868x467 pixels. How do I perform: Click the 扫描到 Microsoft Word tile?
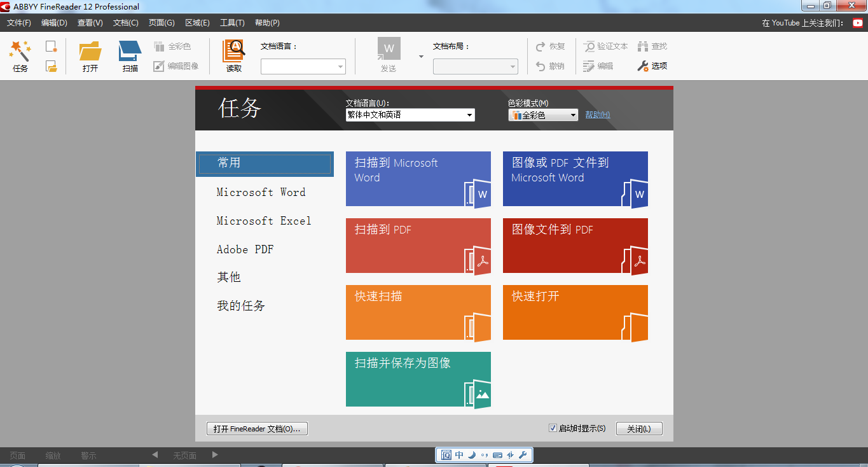point(418,179)
